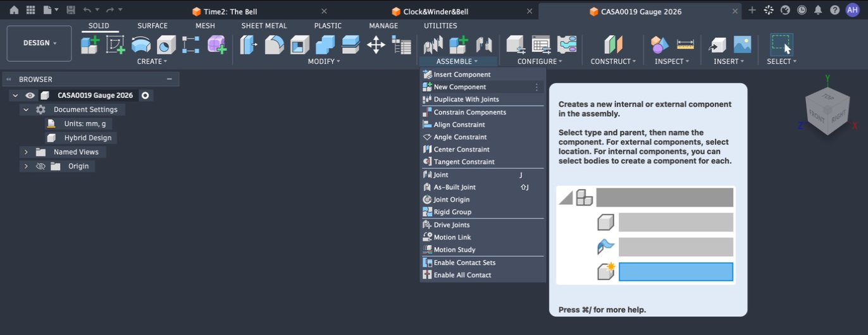Choose Insert Component from Assemble menu
The image size is (868, 335).
[x=482, y=75]
